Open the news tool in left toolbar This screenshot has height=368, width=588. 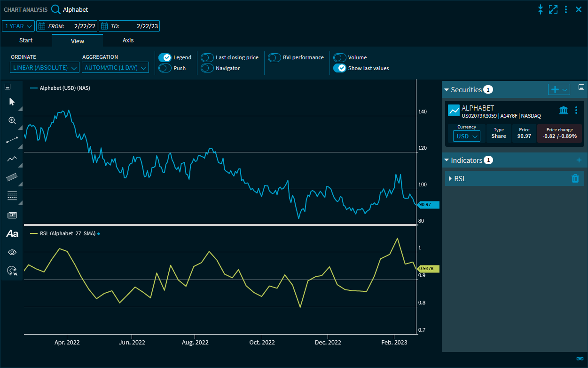coord(12,215)
